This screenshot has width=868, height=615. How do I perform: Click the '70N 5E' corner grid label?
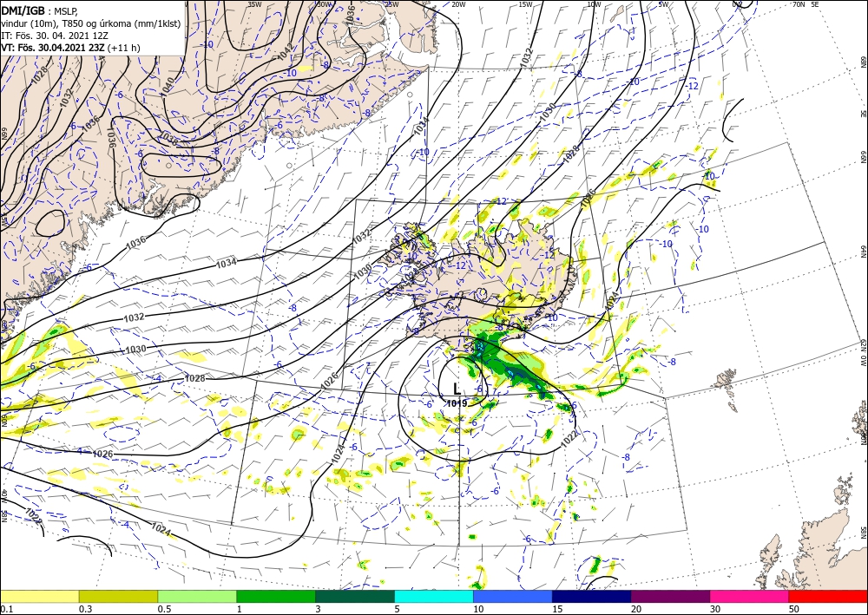[x=806, y=4]
